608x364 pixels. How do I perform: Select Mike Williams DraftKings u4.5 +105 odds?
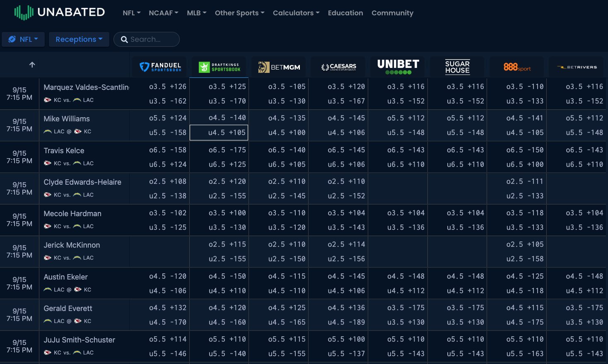[x=219, y=133]
